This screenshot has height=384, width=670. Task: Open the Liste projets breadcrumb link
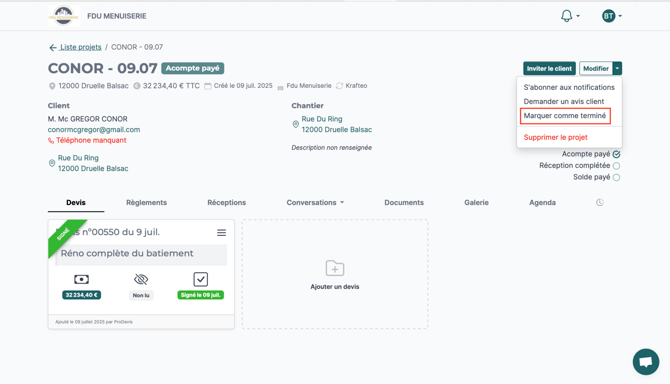80,47
